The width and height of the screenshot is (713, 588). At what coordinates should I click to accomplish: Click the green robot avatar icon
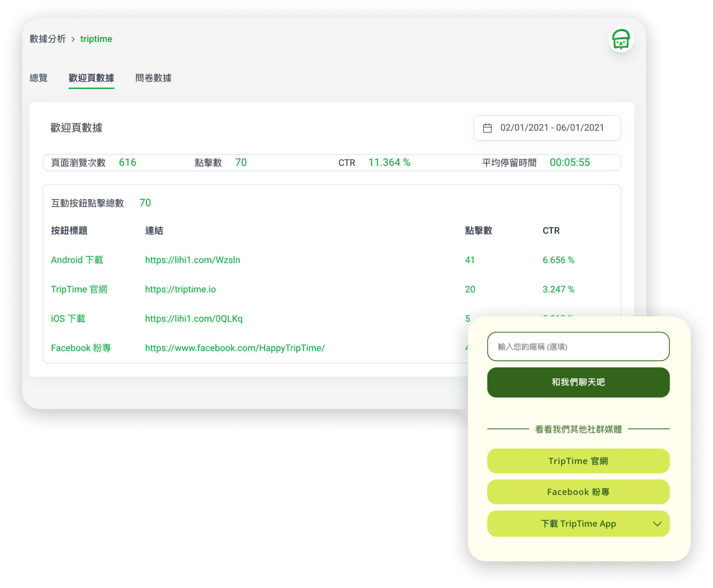(621, 40)
